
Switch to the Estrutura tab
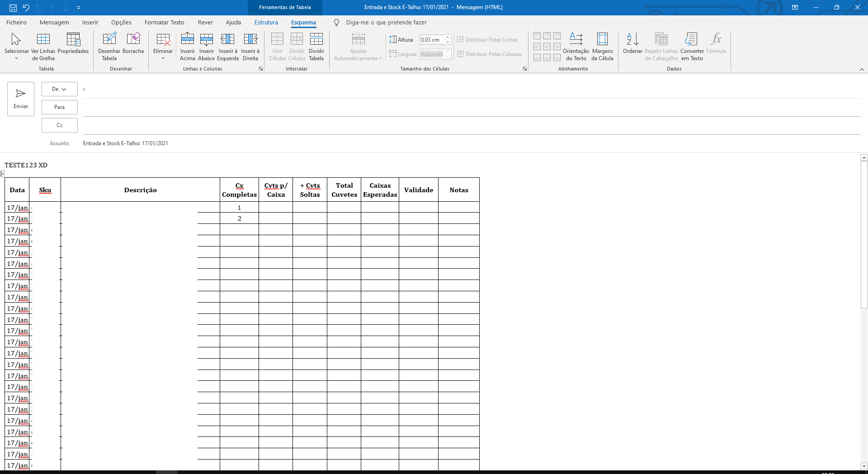(266, 23)
